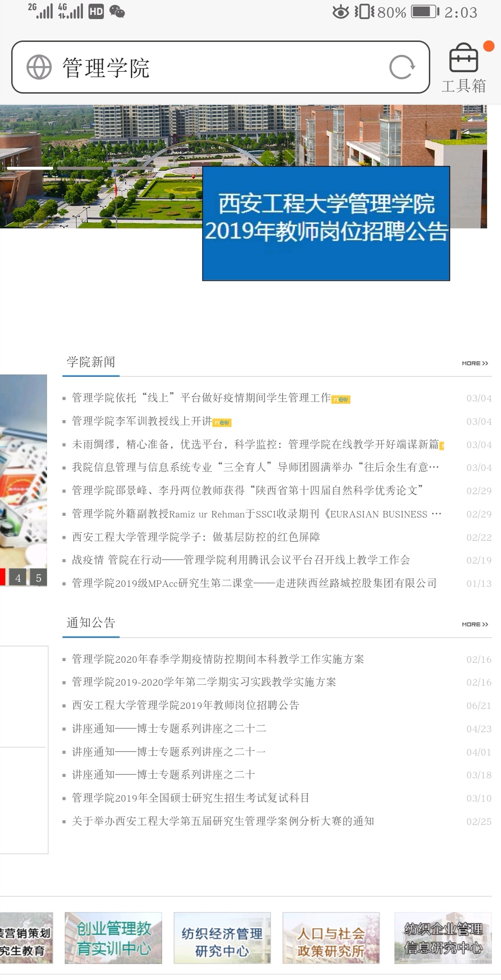Open news 做基层防控的红色屏障

(x=196, y=537)
